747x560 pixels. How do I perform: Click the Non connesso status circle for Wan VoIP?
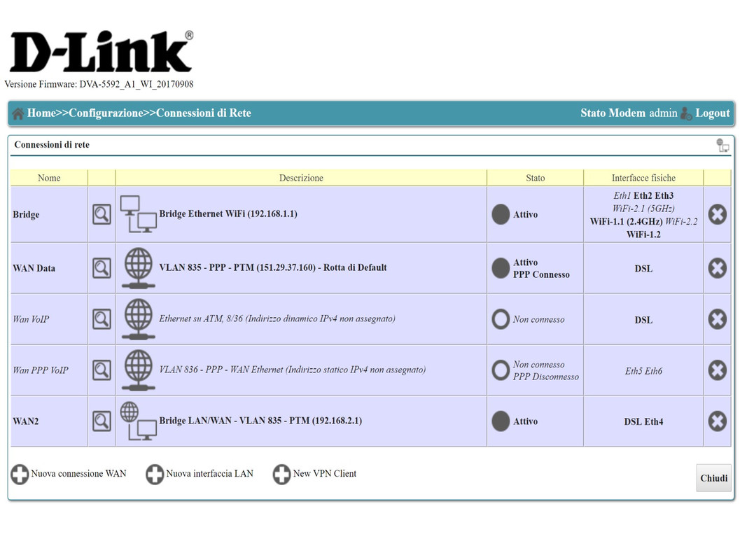[x=501, y=319]
